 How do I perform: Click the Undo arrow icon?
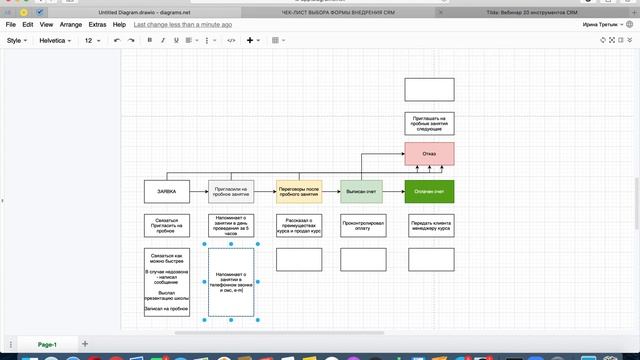point(117,40)
